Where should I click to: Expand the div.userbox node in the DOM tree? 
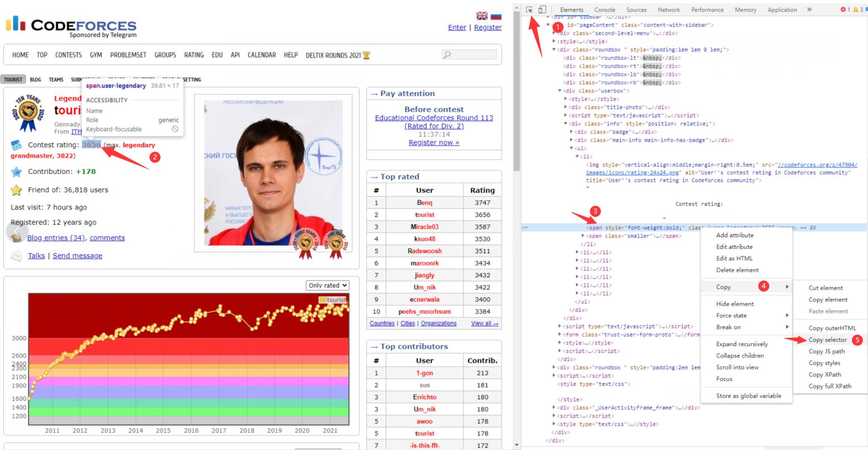(560, 90)
